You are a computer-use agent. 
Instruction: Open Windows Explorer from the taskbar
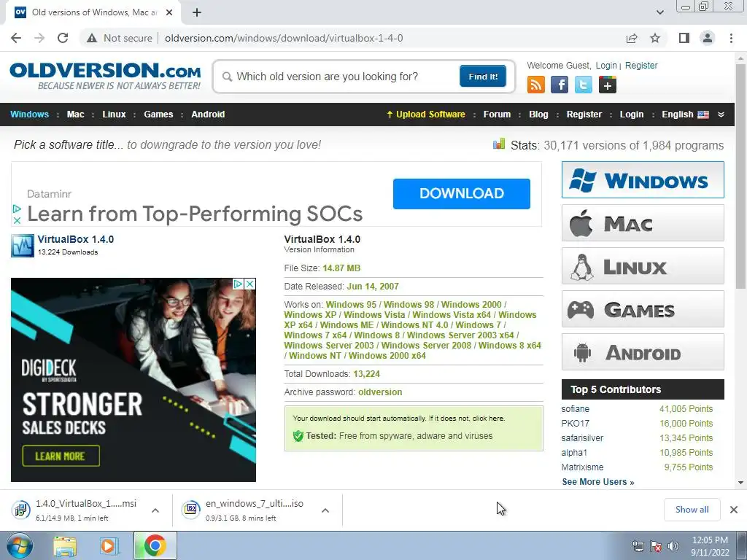tap(65, 546)
